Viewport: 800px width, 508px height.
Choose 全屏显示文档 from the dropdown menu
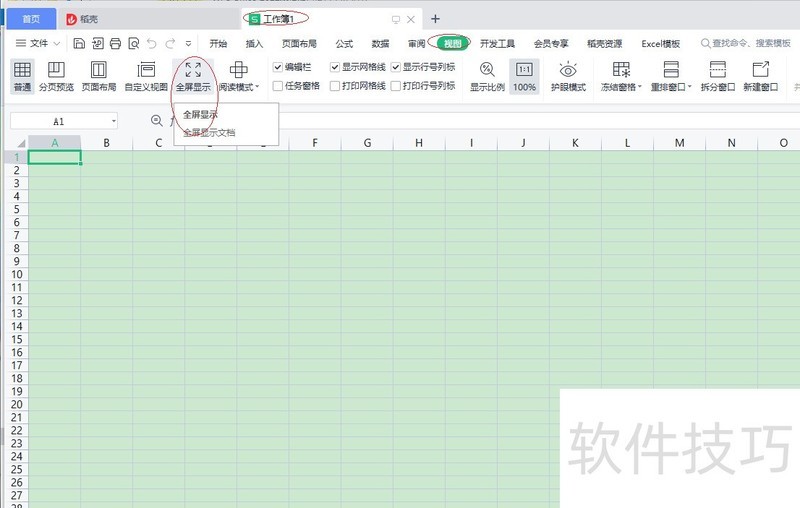[209, 132]
